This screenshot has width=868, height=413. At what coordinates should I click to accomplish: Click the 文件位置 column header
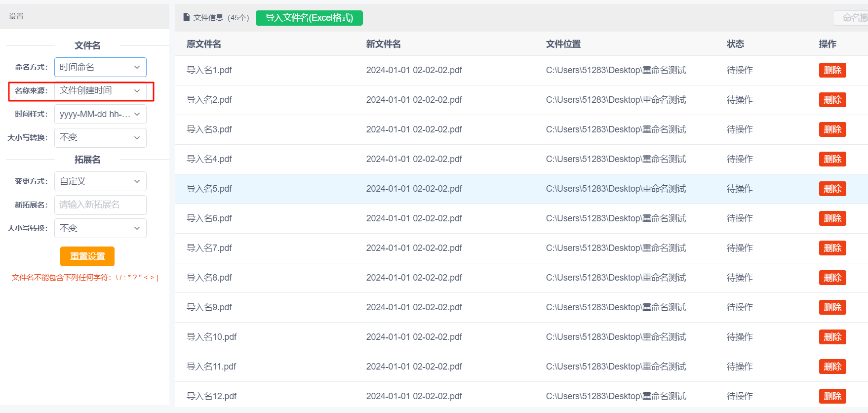(563, 44)
